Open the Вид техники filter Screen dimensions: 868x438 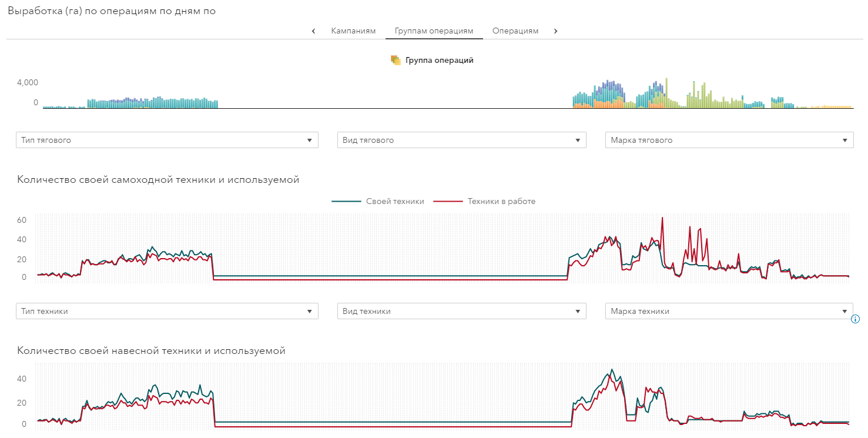coord(461,311)
